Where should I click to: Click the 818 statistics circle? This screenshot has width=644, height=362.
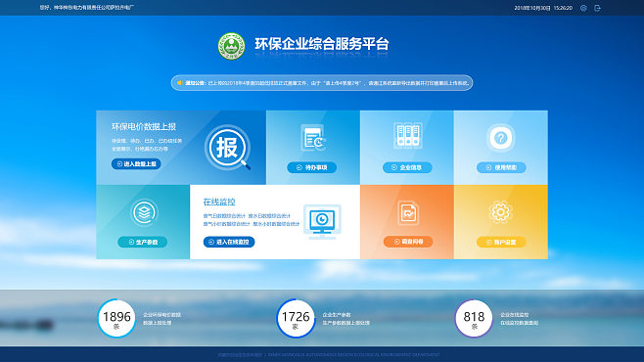474,319
